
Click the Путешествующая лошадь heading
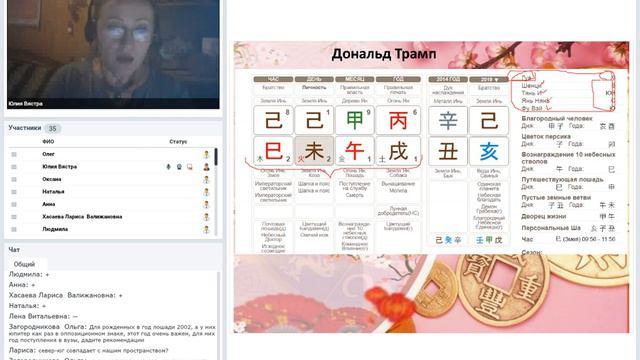pos(562,179)
